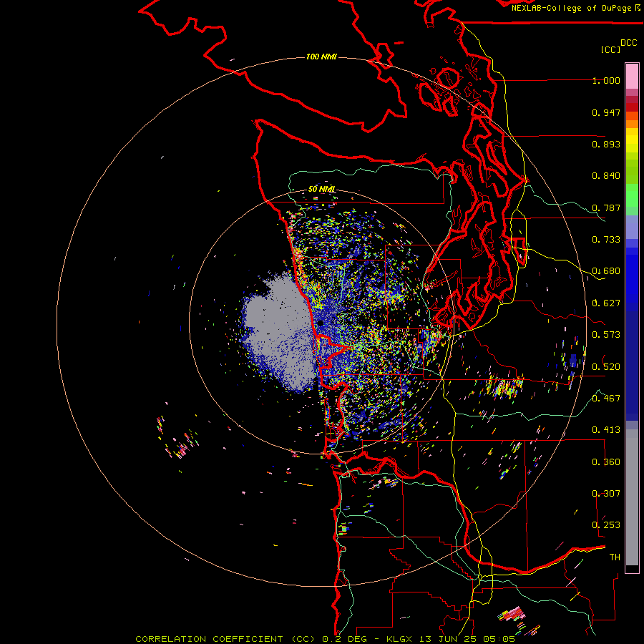The image size is (644, 644).
Task: Select the 0.893 legend value
Action: coord(606,144)
